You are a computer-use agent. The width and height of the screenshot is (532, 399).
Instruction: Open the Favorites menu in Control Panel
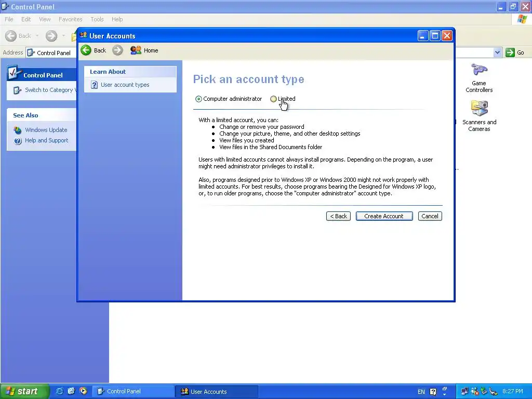71,19
